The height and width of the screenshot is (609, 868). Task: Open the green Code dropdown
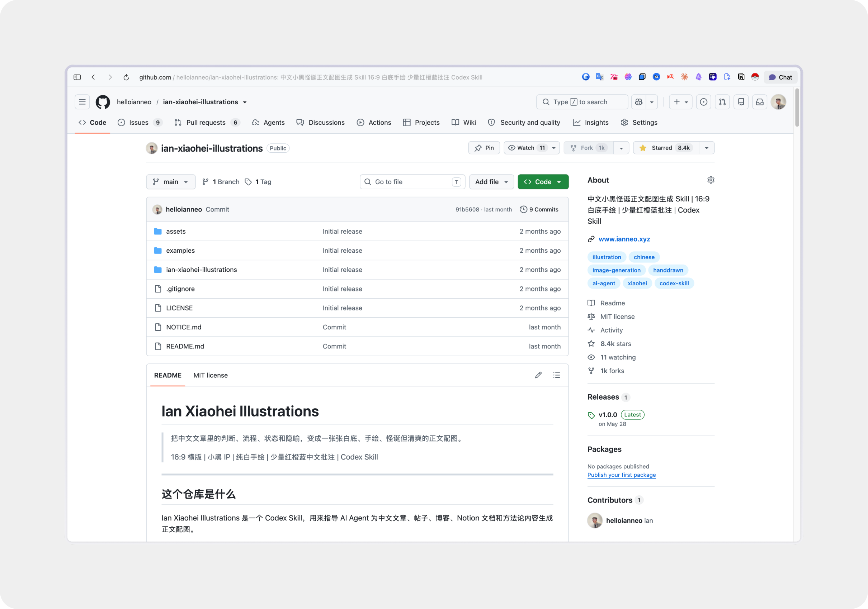(543, 182)
